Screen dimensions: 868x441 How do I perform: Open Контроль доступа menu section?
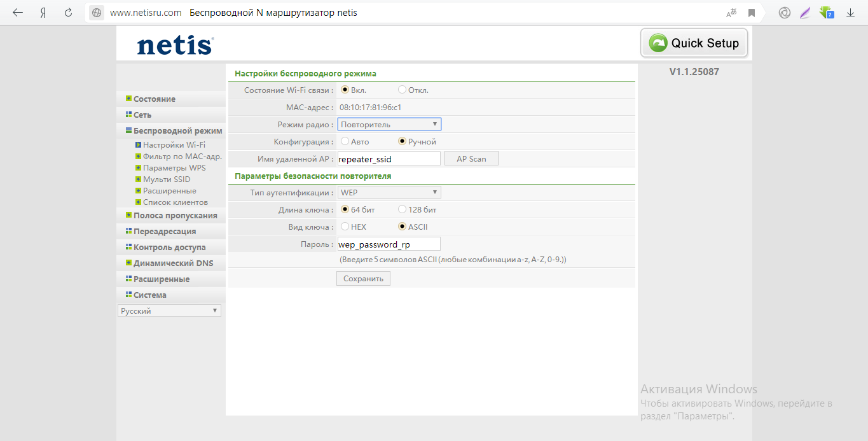pos(170,247)
